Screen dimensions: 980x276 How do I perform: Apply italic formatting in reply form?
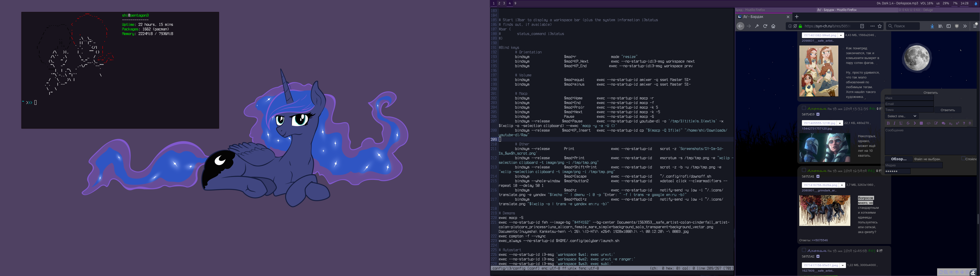tap(895, 123)
